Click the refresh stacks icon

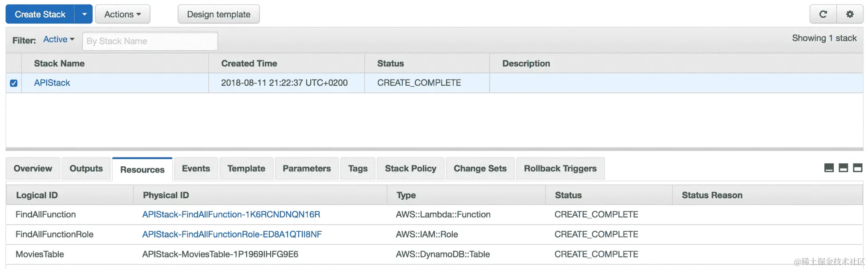tap(823, 14)
